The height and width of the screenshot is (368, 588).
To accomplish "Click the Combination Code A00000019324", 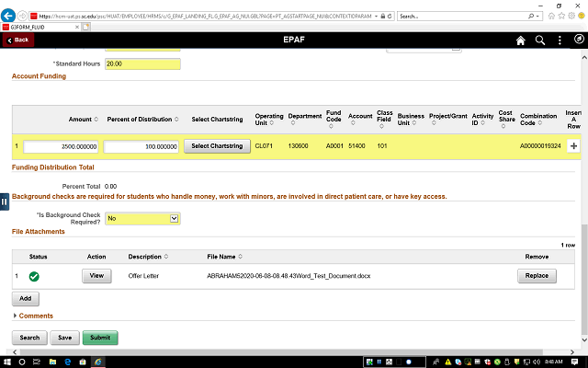I will coord(540,145).
